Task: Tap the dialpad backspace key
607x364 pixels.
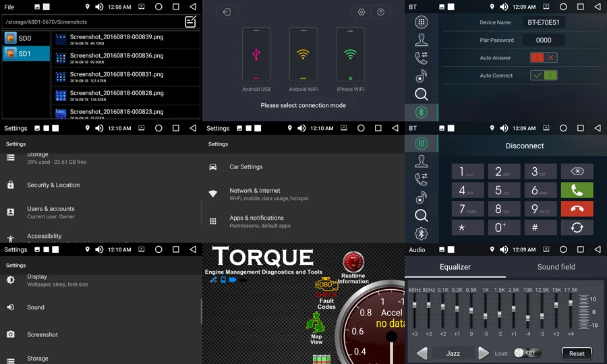Action: (x=577, y=171)
